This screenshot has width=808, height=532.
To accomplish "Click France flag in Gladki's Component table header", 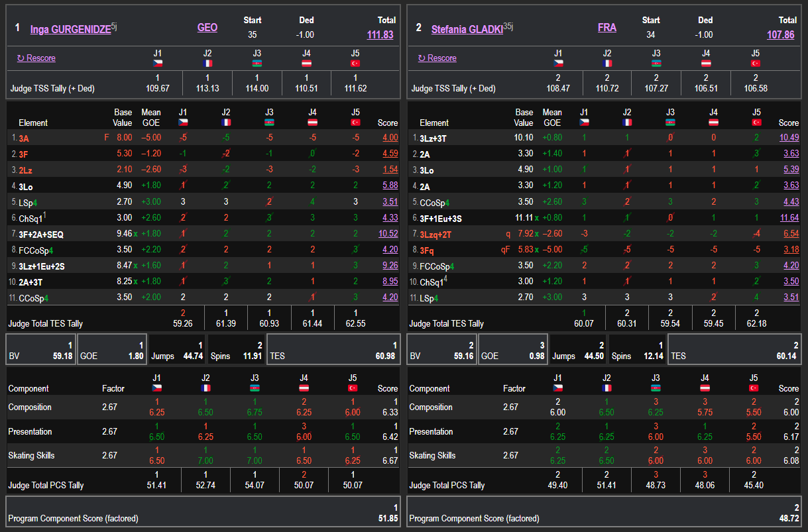I will pos(607,388).
